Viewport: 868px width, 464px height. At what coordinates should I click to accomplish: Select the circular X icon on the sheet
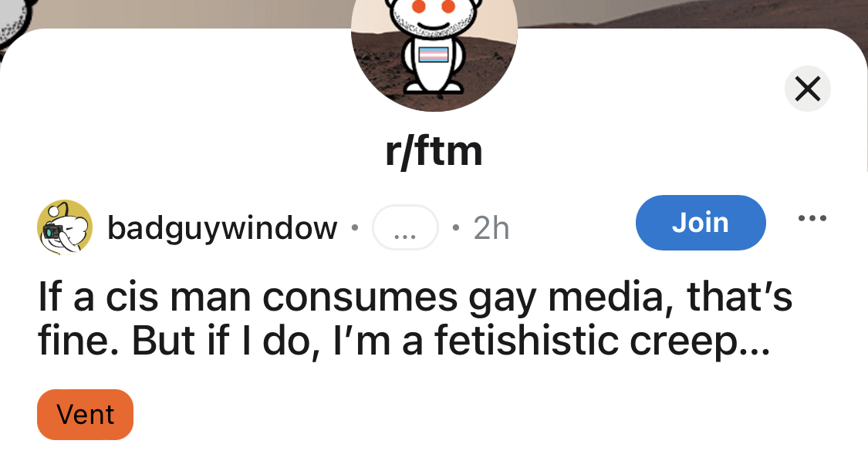(x=807, y=89)
